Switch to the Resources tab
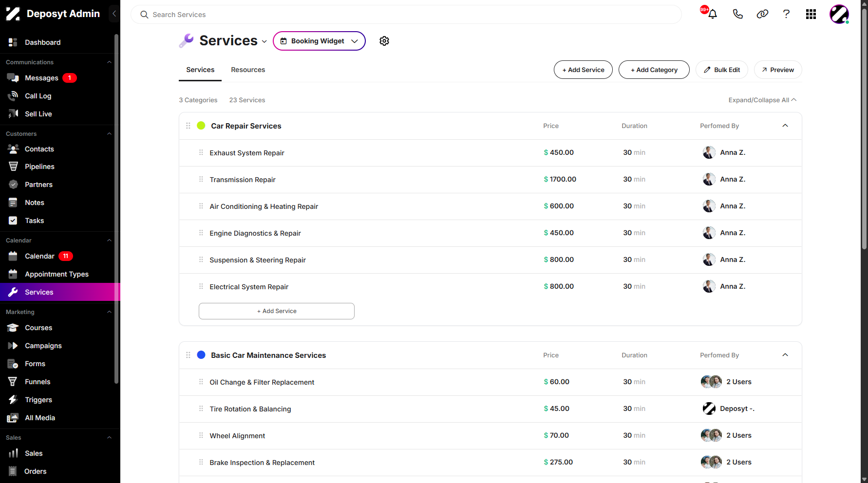The width and height of the screenshot is (868, 483). pyautogui.click(x=248, y=70)
